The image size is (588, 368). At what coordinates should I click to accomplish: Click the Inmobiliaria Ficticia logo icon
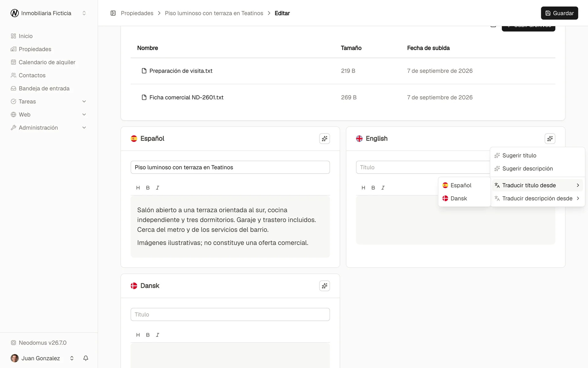[15, 13]
